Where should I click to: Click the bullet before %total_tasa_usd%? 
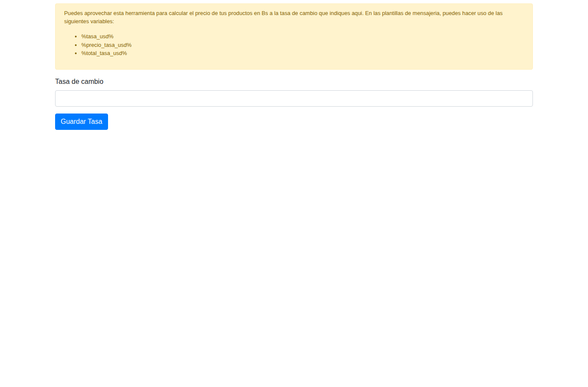tap(76, 53)
